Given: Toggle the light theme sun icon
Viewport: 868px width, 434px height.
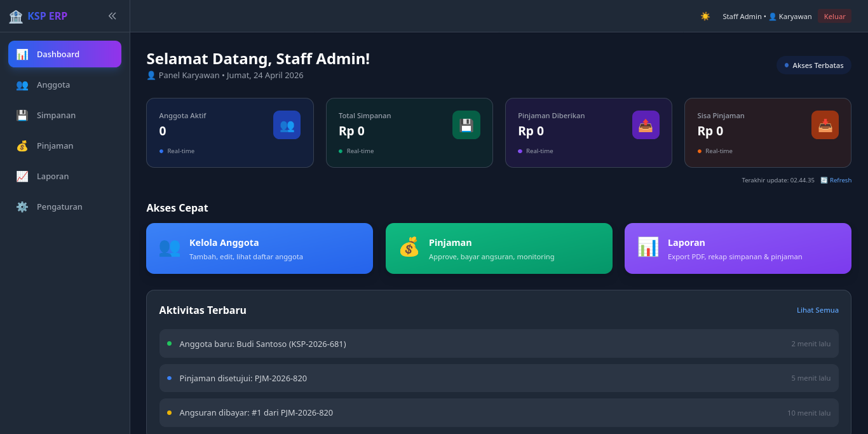Looking at the screenshot, I should coord(705,17).
